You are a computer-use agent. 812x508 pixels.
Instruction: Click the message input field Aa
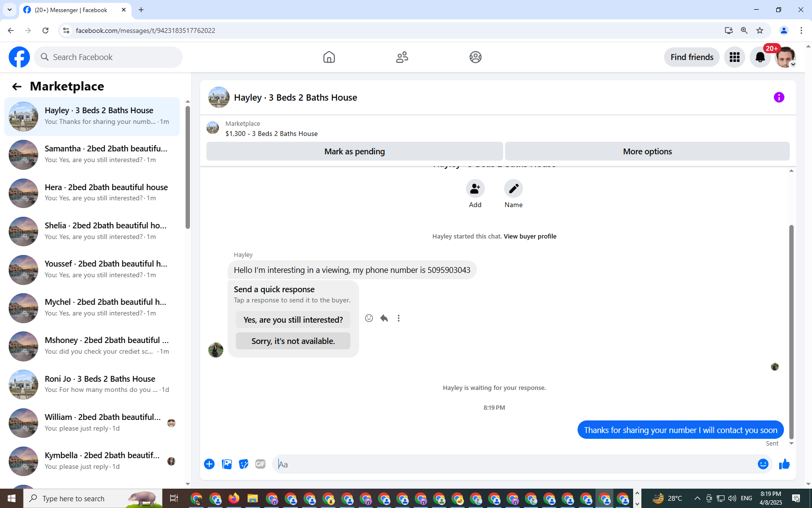click(514, 464)
